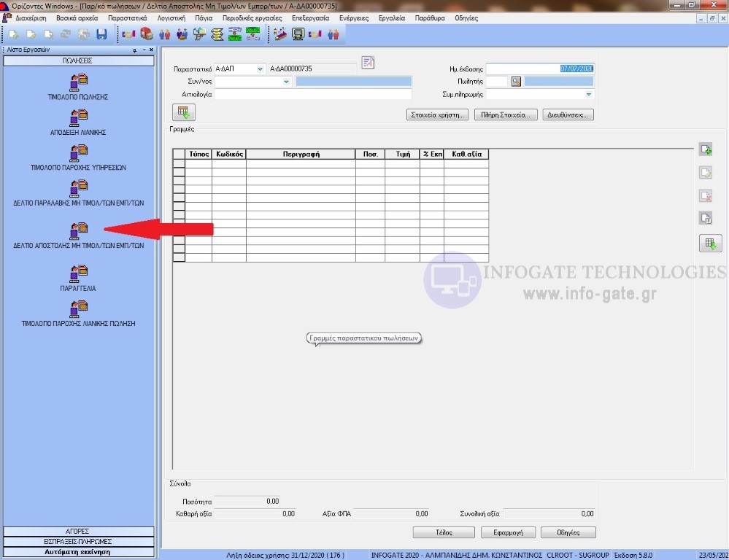Viewport: 729px width, 560px height.
Task: Open the Συμ.πληρωμής dropdown list
Action: point(588,94)
